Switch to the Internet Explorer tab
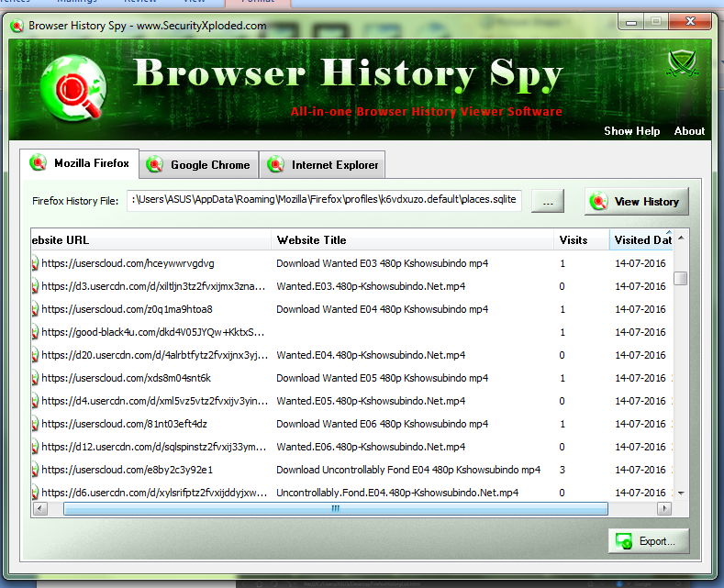The image size is (724, 588). coord(322,165)
